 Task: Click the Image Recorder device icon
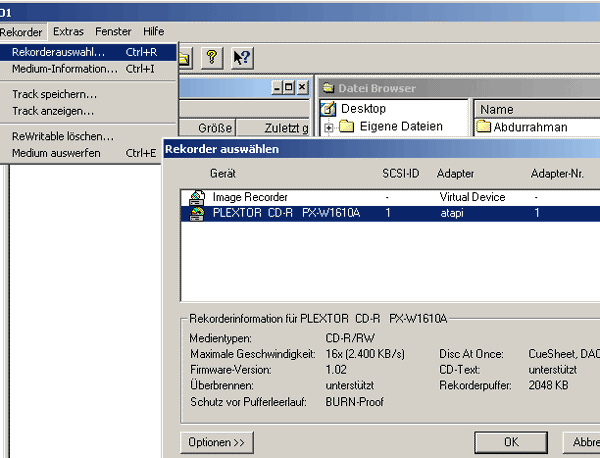click(197, 197)
